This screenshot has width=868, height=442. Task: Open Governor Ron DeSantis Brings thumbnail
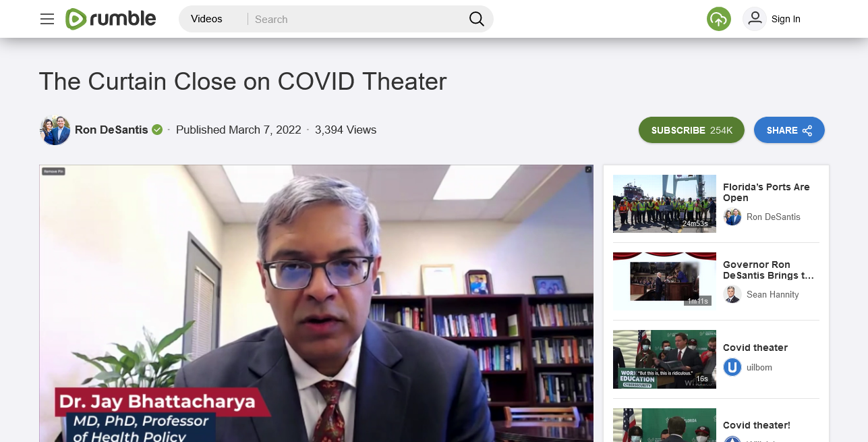(x=664, y=281)
